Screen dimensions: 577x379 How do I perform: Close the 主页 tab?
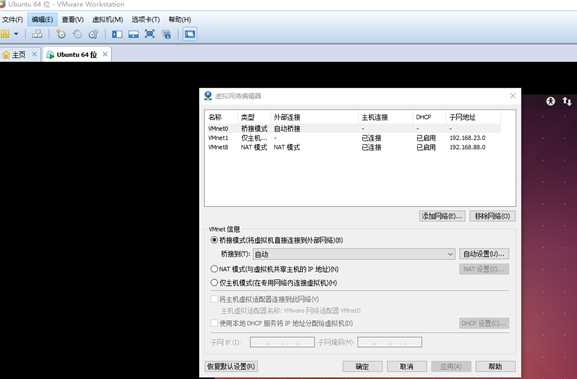click(34, 54)
